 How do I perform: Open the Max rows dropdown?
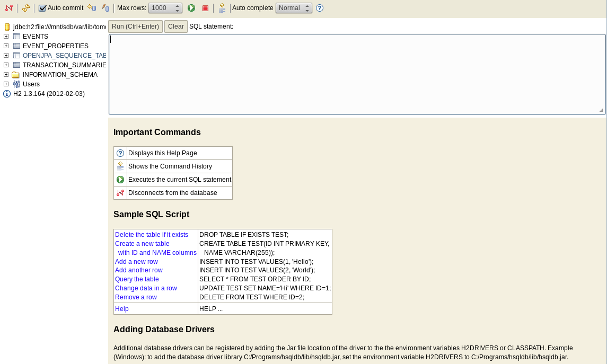(x=165, y=8)
